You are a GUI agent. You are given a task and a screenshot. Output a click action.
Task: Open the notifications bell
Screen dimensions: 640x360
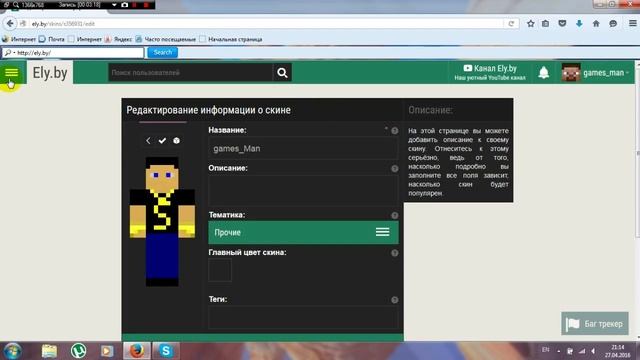coord(543,73)
